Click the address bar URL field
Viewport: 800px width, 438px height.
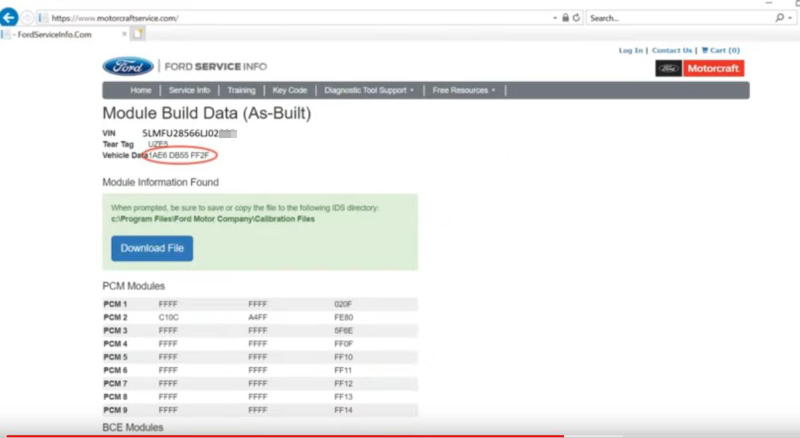pyautogui.click(x=296, y=18)
